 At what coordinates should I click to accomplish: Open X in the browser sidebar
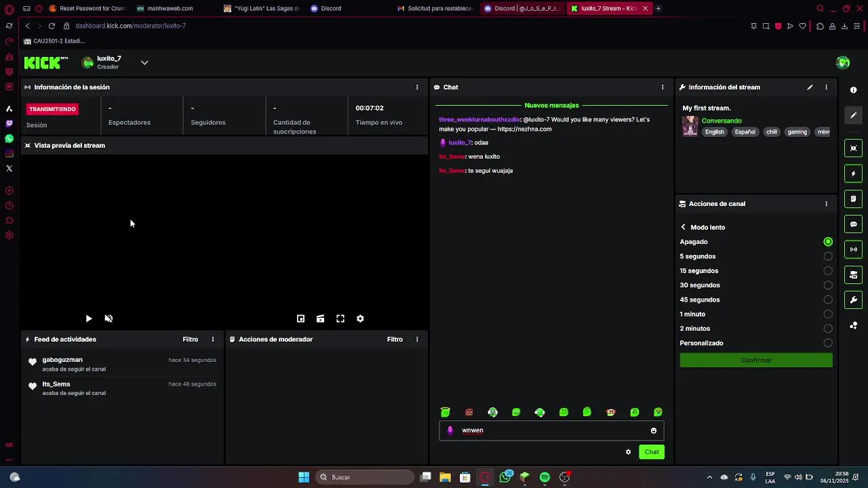click(x=9, y=168)
